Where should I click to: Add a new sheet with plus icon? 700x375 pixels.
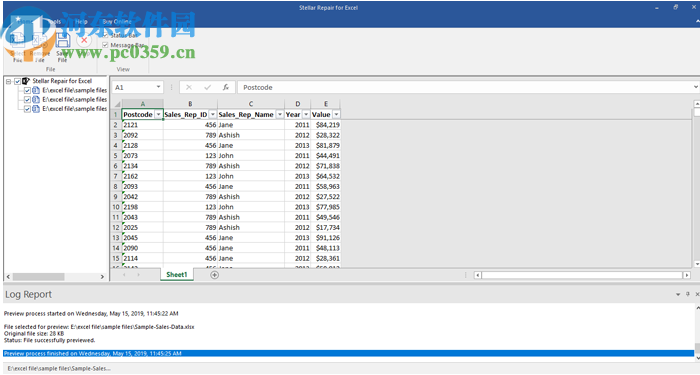[x=214, y=275]
